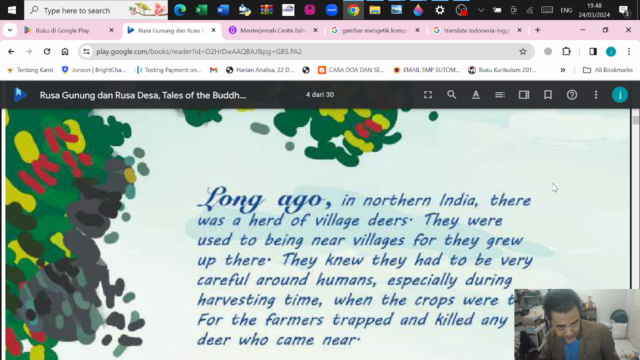640x360 pixels.
Task: Open Word from taskbar
Action: (223, 10)
